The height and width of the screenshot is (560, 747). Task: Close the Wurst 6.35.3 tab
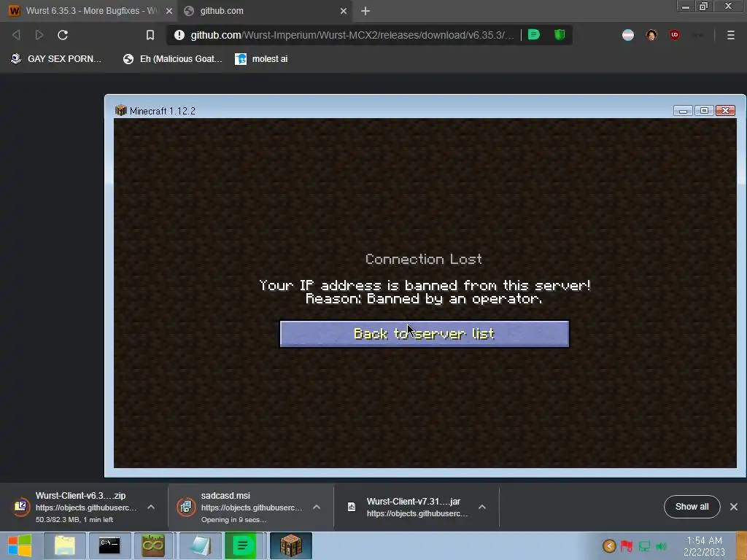pos(169,11)
